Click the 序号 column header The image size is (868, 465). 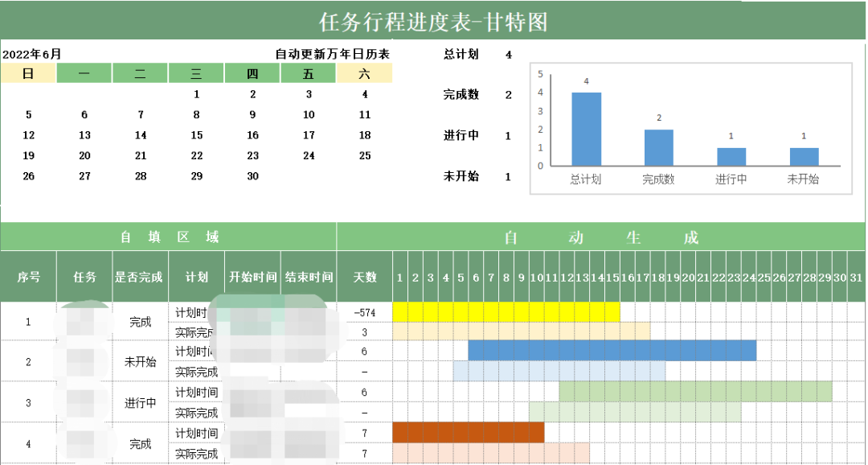(x=28, y=277)
